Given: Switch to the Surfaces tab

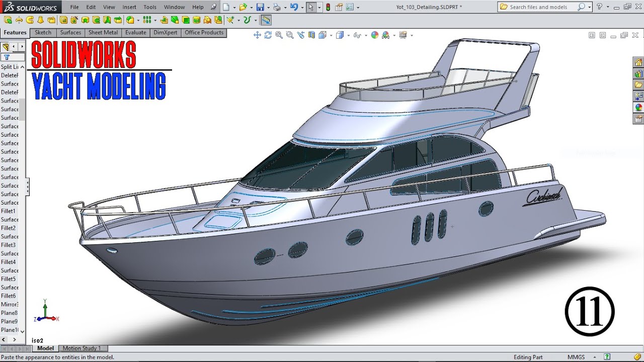Looking at the screenshot, I should (70, 33).
